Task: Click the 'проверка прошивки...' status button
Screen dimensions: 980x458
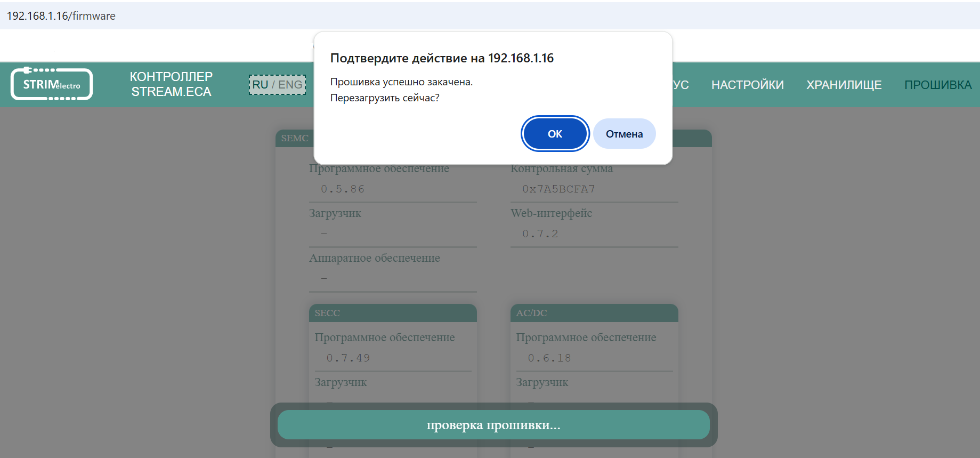Action: coord(493,425)
